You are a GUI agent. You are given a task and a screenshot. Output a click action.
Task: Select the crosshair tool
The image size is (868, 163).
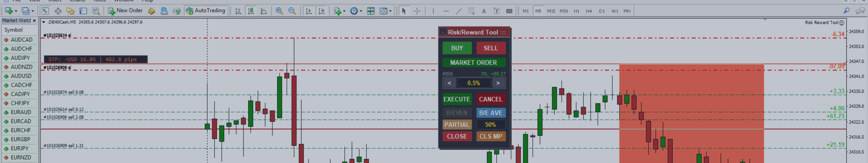pyautogui.click(x=417, y=11)
